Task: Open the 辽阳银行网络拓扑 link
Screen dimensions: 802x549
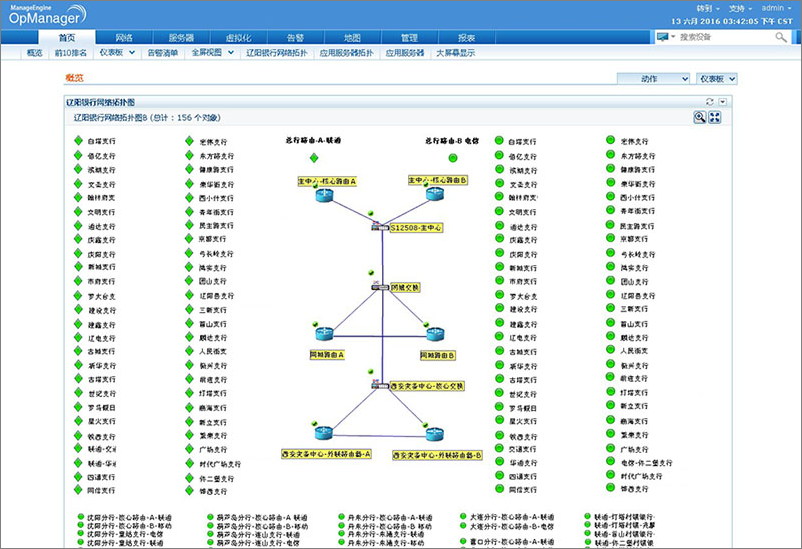Action: point(277,52)
